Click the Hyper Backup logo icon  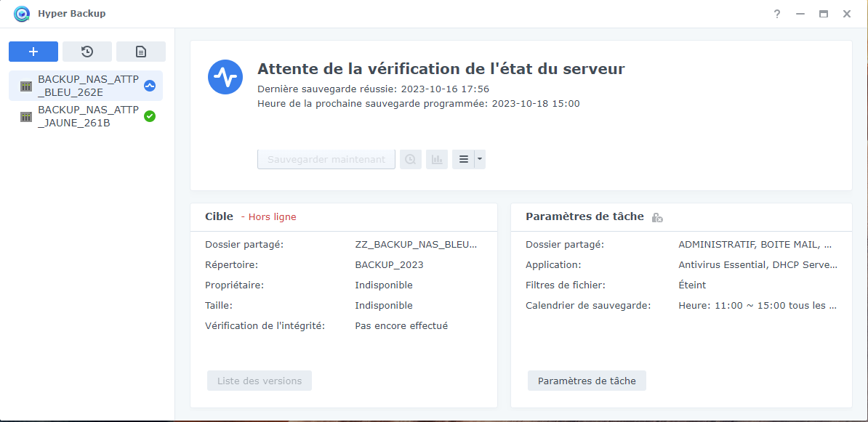(22, 14)
